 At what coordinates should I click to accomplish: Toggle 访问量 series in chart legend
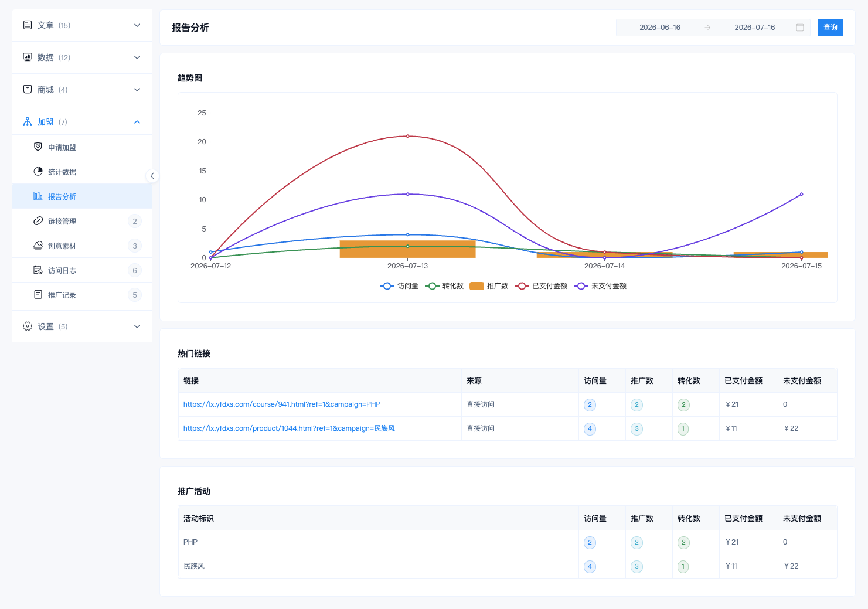click(x=399, y=286)
